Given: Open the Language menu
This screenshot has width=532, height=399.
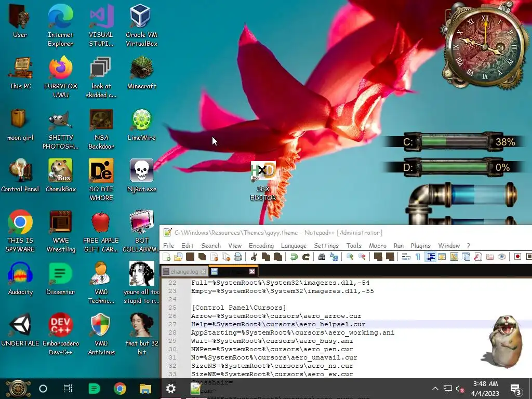Looking at the screenshot, I should coord(294,245).
